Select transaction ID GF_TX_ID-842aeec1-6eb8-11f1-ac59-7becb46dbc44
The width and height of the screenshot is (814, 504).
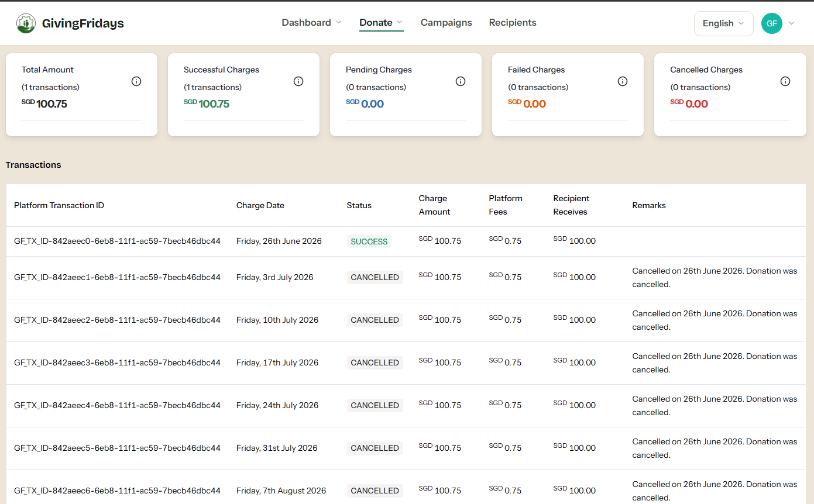117,277
